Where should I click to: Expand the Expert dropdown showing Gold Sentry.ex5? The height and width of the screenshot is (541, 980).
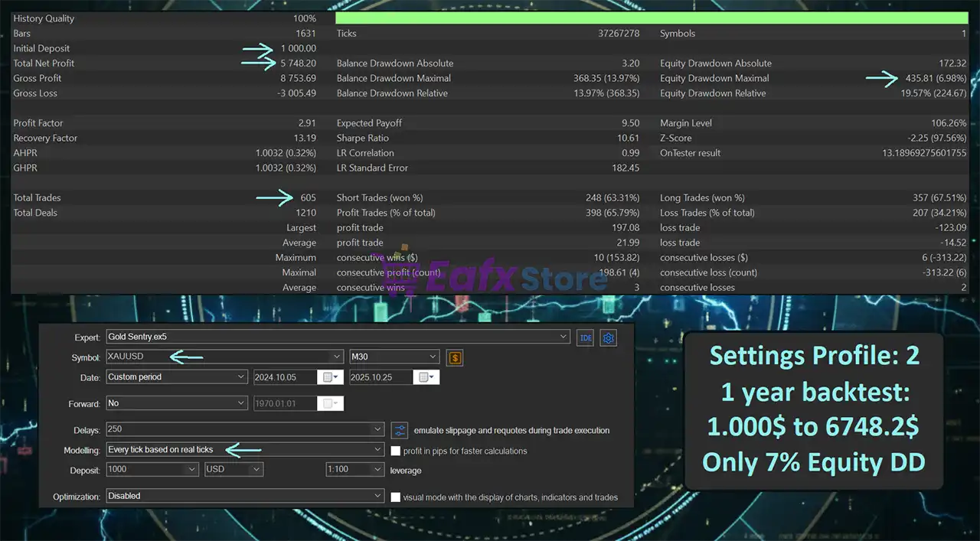coord(564,337)
